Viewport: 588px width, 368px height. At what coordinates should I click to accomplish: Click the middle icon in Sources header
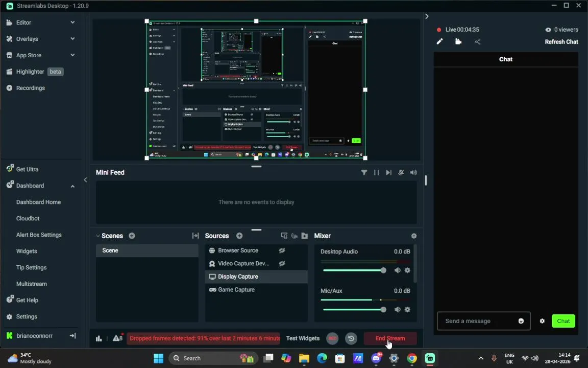pos(295,236)
